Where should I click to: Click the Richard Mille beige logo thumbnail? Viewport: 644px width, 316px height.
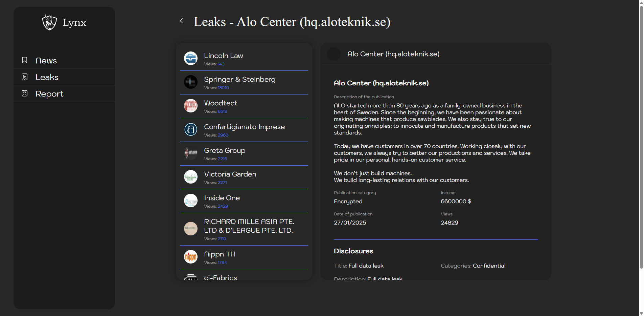191,229
